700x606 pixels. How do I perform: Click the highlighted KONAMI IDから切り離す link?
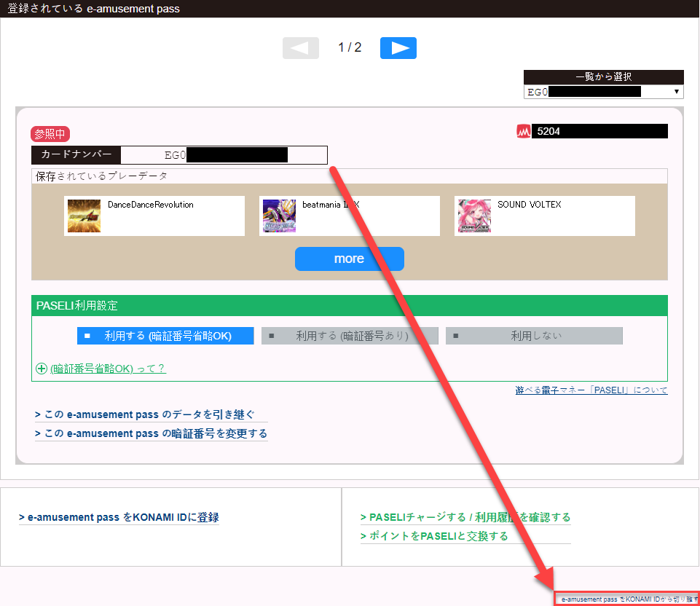pos(629,599)
